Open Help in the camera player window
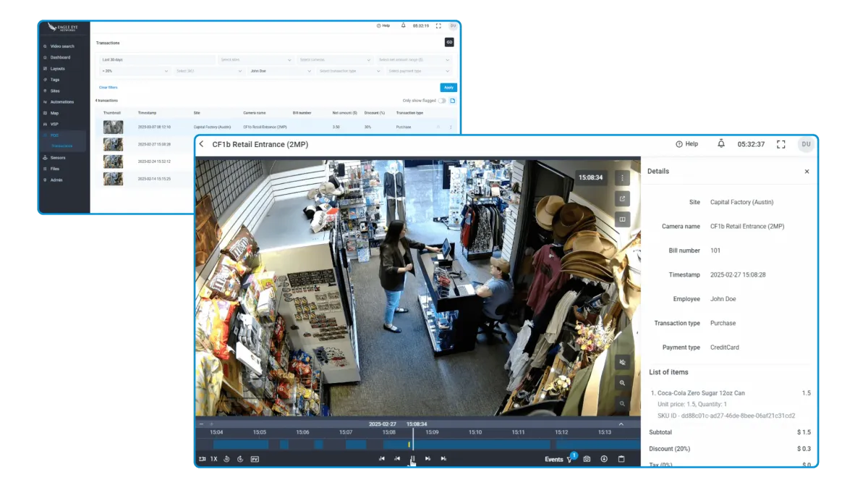The image size is (868, 488). pyautogui.click(x=686, y=144)
